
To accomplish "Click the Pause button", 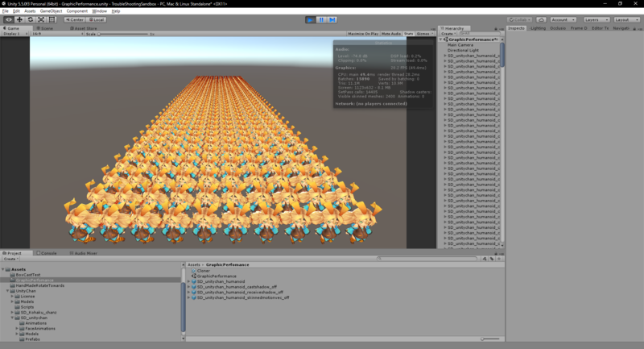I will (x=321, y=19).
